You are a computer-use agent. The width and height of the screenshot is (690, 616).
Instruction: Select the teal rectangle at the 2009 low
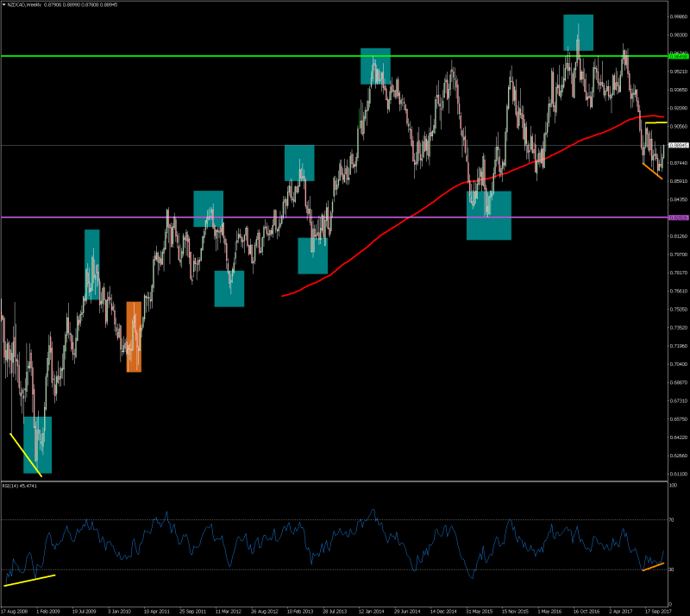point(38,444)
